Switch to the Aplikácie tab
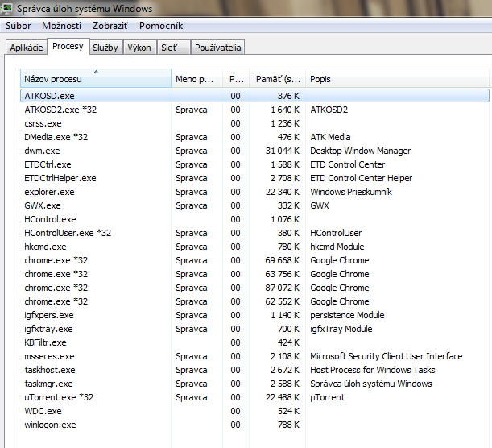The height and width of the screenshot is (448, 492). coord(26,48)
